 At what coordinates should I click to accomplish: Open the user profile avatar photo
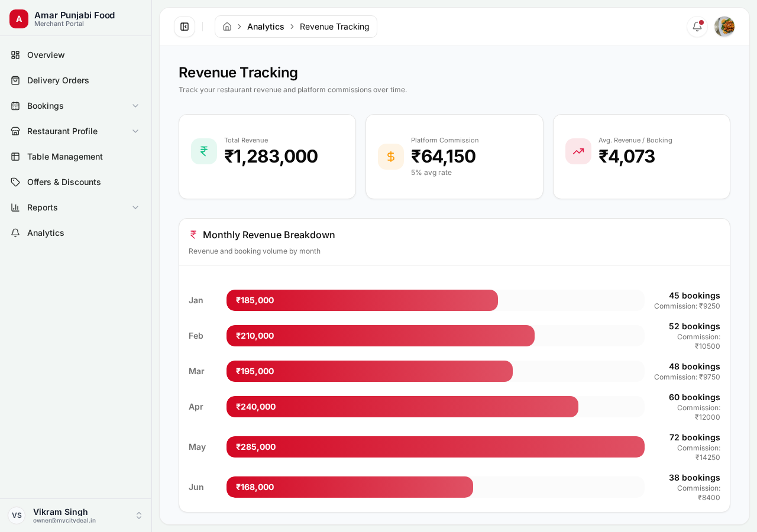tap(724, 27)
